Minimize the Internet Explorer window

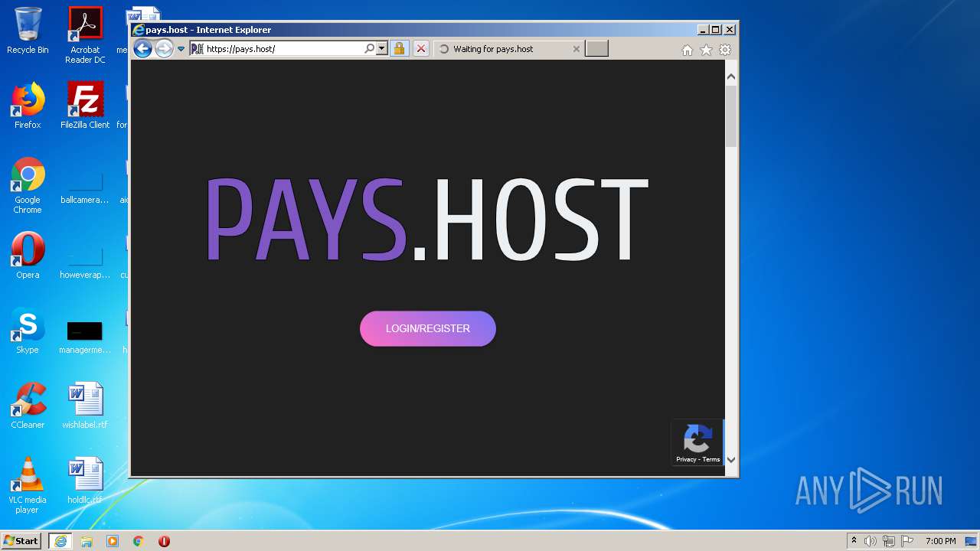pos(703,30)
